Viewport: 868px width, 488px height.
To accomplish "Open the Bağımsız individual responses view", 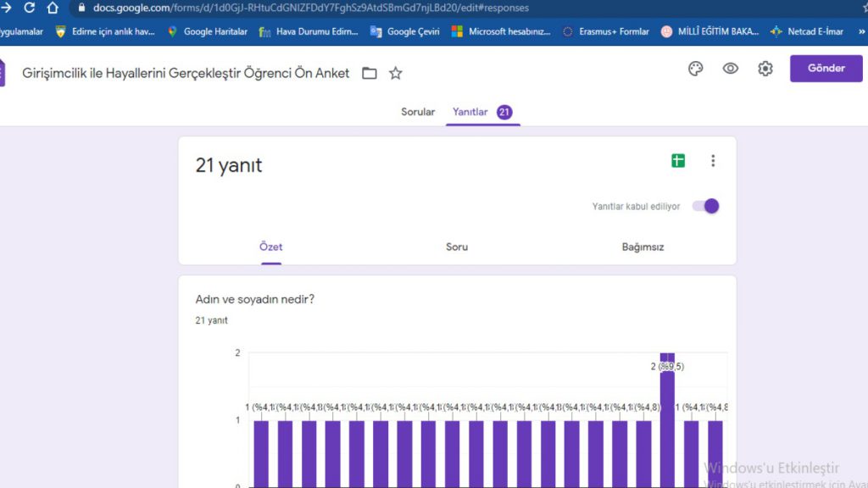I will coord(643,247).
